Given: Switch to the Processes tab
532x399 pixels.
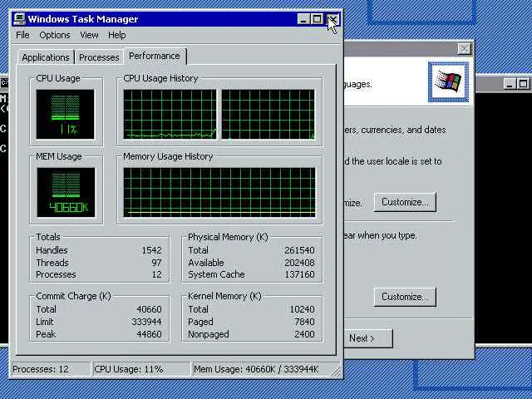Looking at the screenshot, I should (99, 57).
